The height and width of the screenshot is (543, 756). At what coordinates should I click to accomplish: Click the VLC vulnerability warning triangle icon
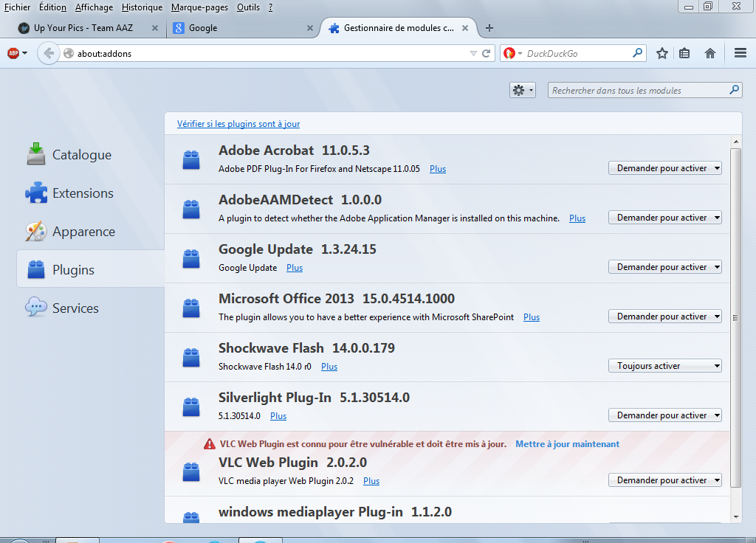tap(209, 443)
